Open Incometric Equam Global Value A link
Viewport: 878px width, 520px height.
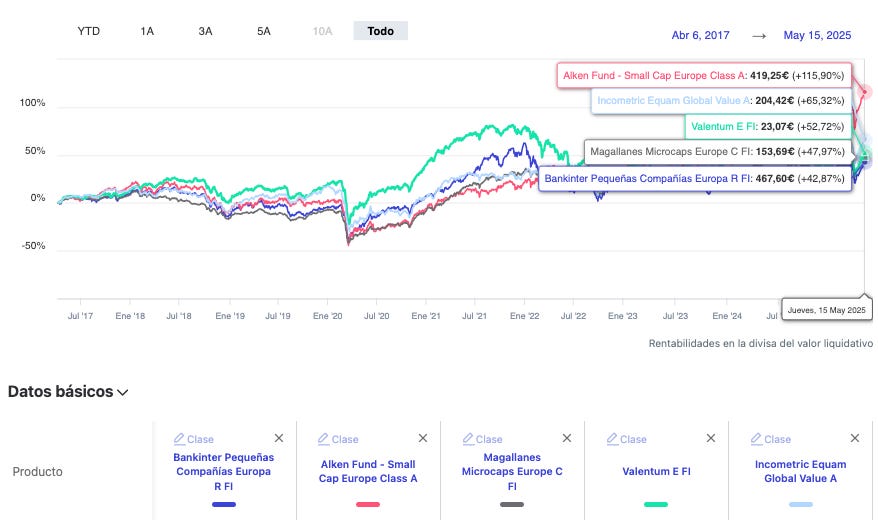pyautogui.click(x=800, y=471)
